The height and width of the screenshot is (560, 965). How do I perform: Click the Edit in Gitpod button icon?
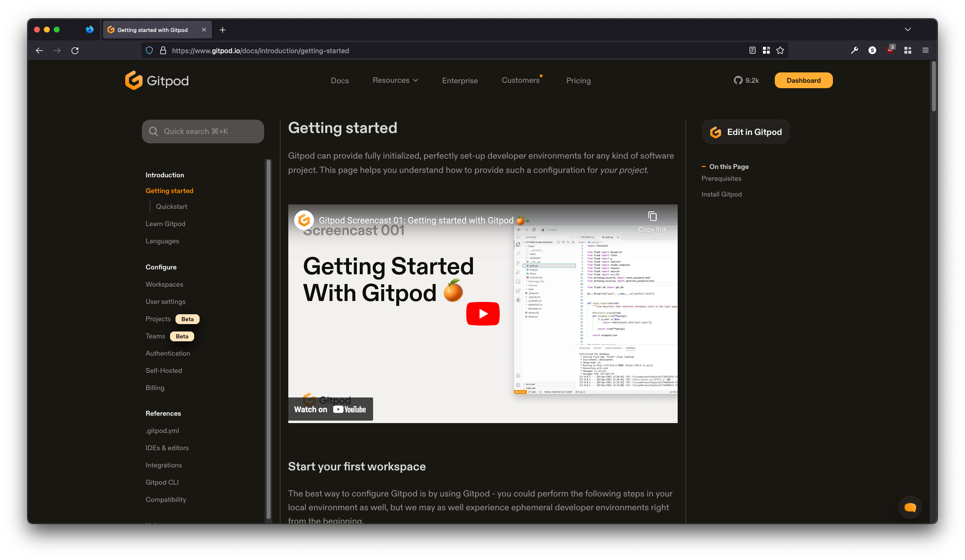(x=715, y=132)
